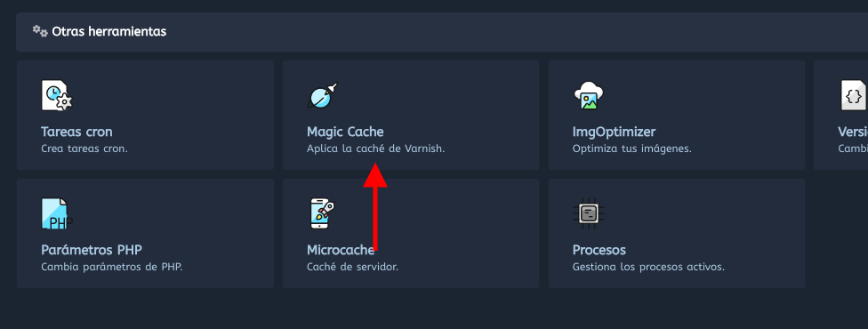868x329 pixels.
Task: Click 'Optimiza tus imágenes.' description text
Action: click(x=632, y=149)
